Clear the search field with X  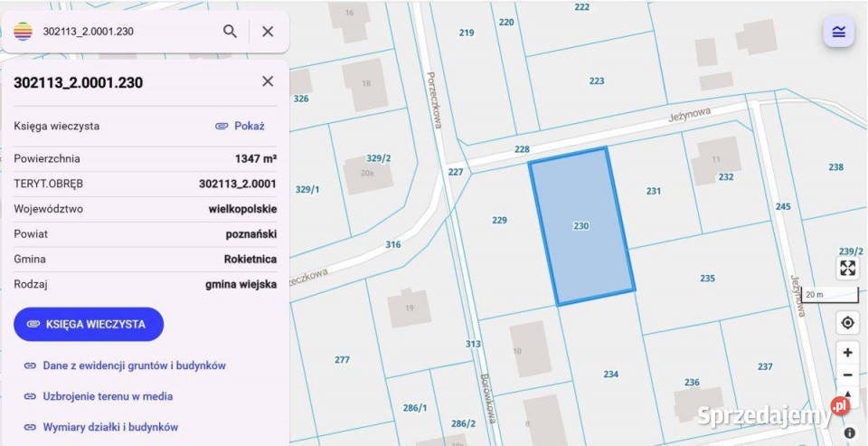[x=268, y=32]
